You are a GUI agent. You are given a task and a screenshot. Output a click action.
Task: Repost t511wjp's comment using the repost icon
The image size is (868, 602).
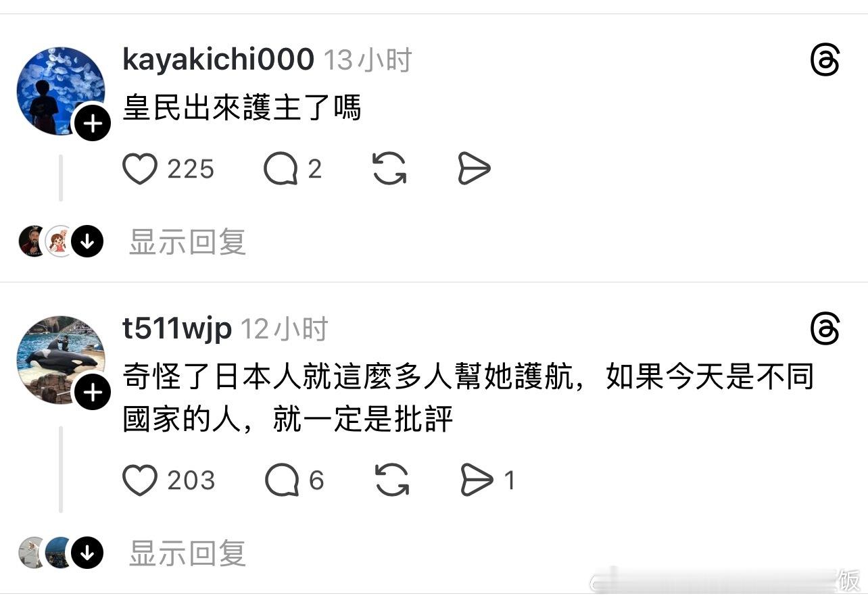pos(391,480)
